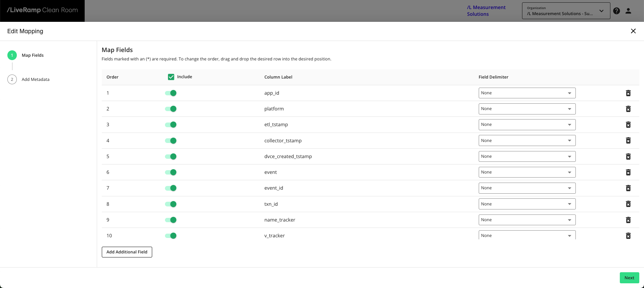This screenshot has width=644, height=288.
Task: Delete the app_id field row
Action: click(x=628, y=93)
